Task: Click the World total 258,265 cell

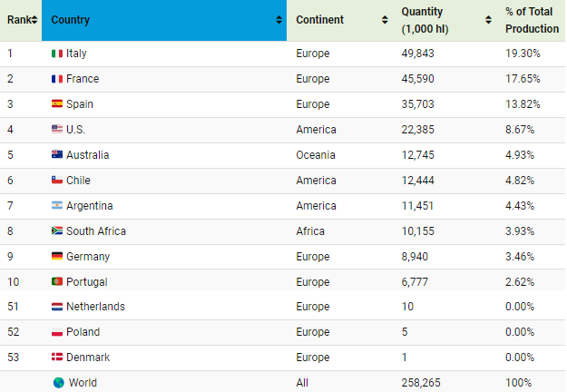Action: coord(420,383)
